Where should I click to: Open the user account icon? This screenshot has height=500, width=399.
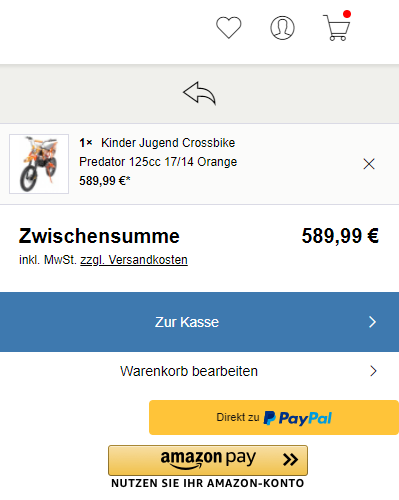282,28
